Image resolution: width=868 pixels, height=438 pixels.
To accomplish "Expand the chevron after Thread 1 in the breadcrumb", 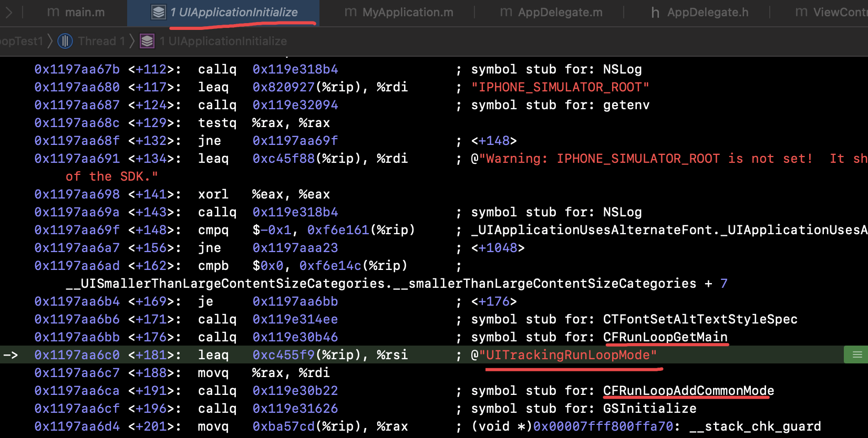I will (x=132, y=41).
